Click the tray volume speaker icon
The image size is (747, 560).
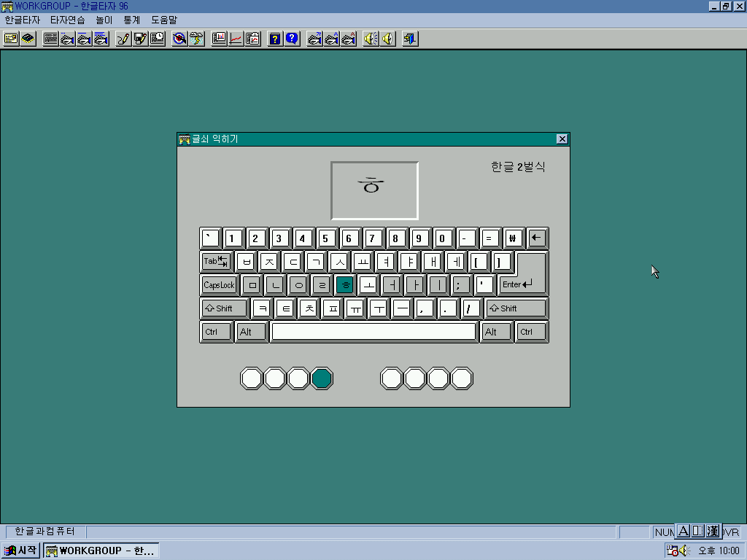coord(684,551)
